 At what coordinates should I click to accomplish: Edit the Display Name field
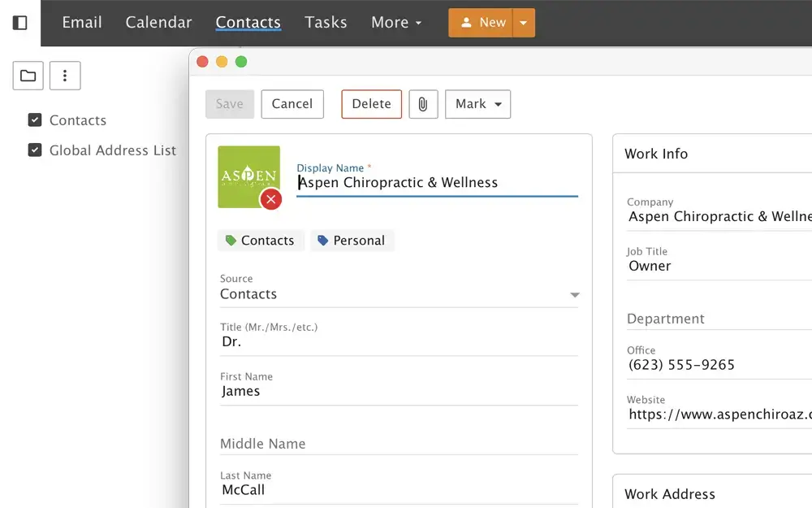(437, 182)
